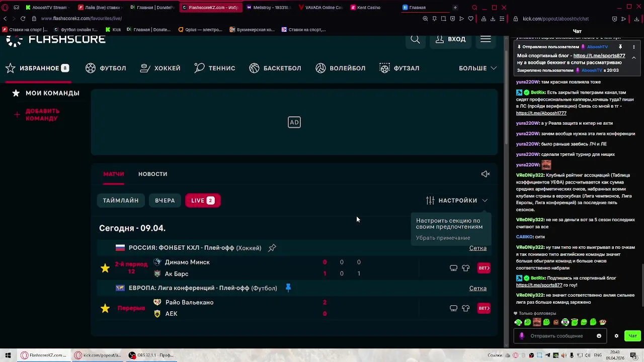Click the green Чат send button
The height and width of the screenshot is (362, 644).
632,336
